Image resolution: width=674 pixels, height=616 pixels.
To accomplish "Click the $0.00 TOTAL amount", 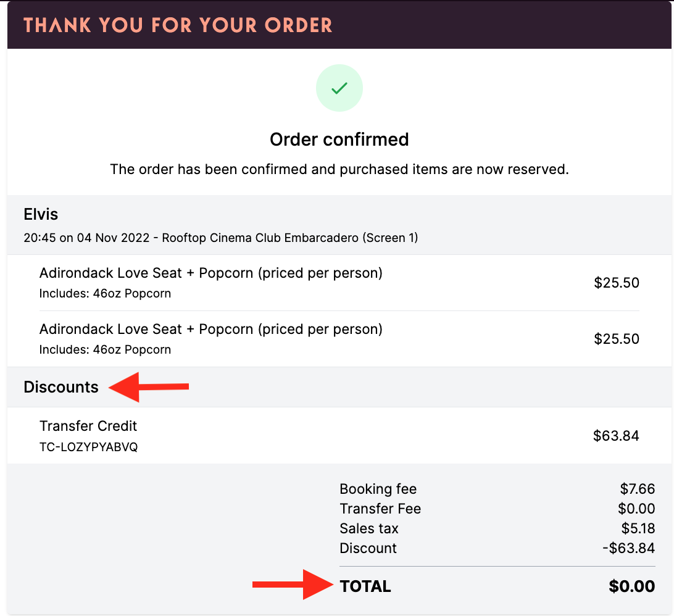I will pos(631,586).
